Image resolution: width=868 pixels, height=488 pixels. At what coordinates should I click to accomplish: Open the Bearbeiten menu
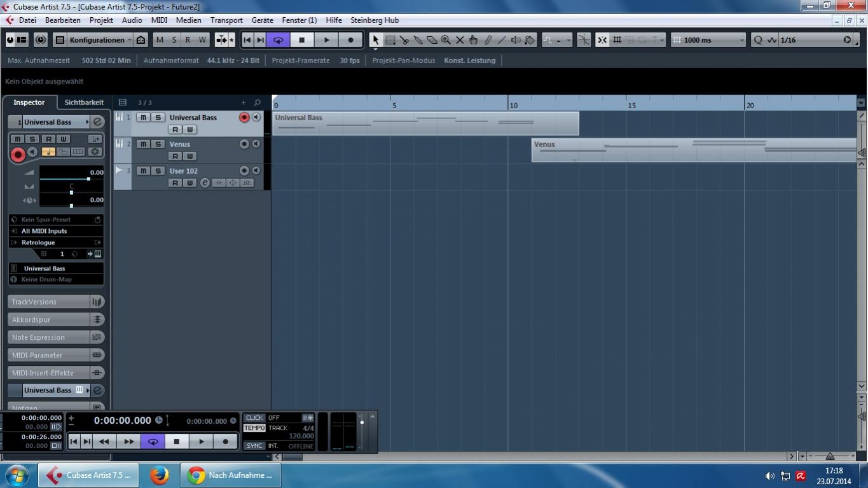[63, 20]
